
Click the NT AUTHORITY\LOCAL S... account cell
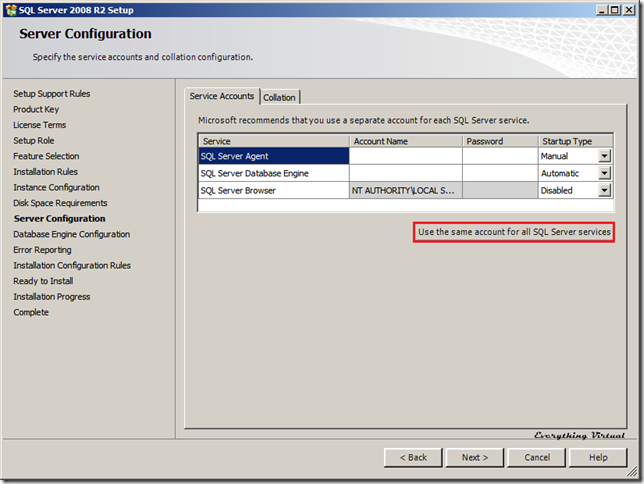click(406, 191)
